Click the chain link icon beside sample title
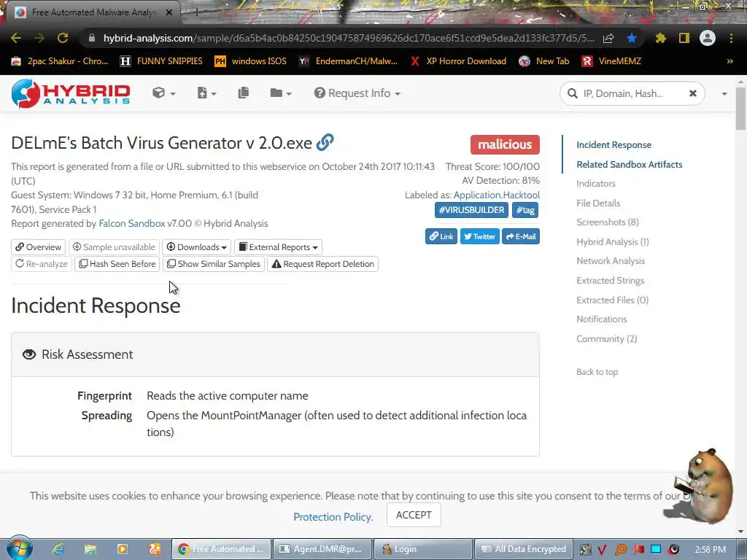This screenshot has width=747, height=560. tap(325, 142)
